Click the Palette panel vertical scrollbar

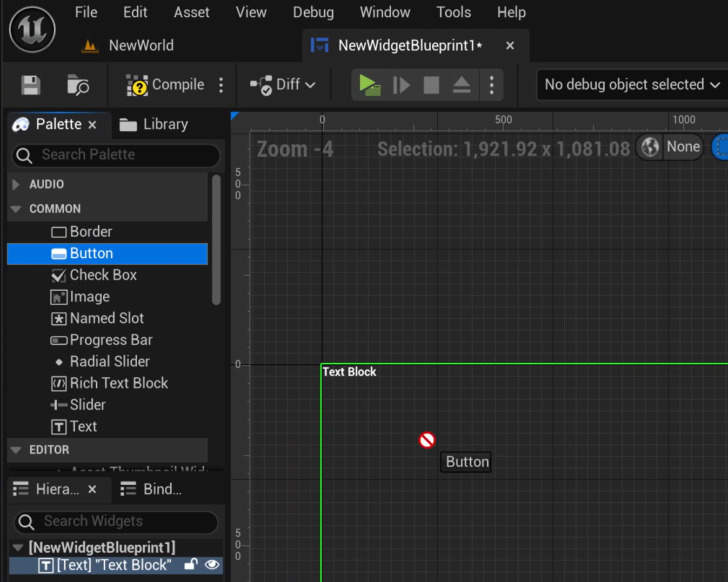216,240
